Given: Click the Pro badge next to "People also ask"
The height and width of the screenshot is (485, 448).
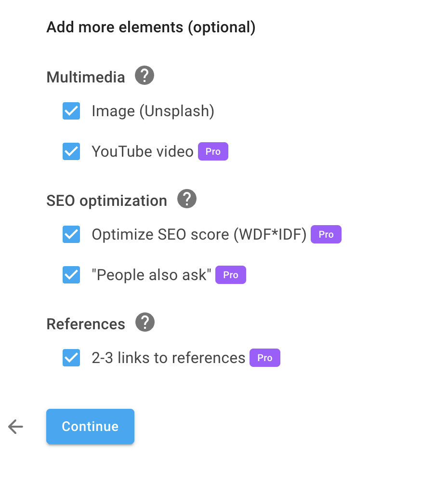Looking at the screenshot, I should click(230, 275).
